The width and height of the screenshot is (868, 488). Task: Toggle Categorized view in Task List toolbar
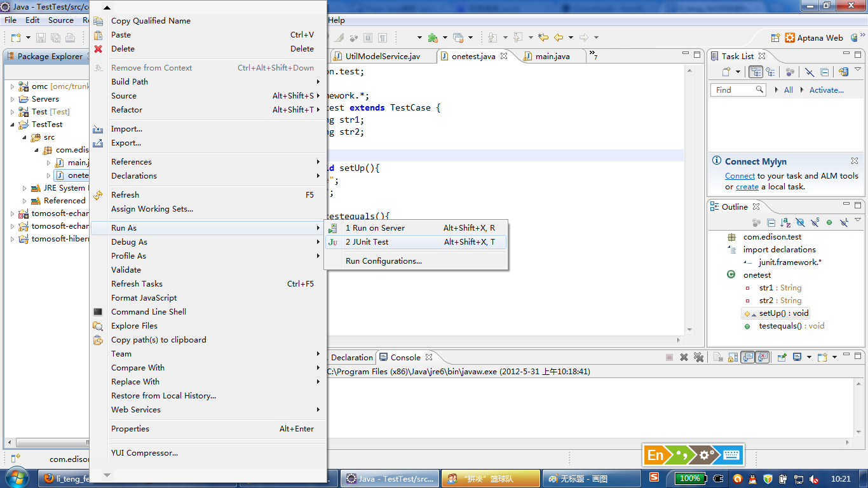coord(756,72)
